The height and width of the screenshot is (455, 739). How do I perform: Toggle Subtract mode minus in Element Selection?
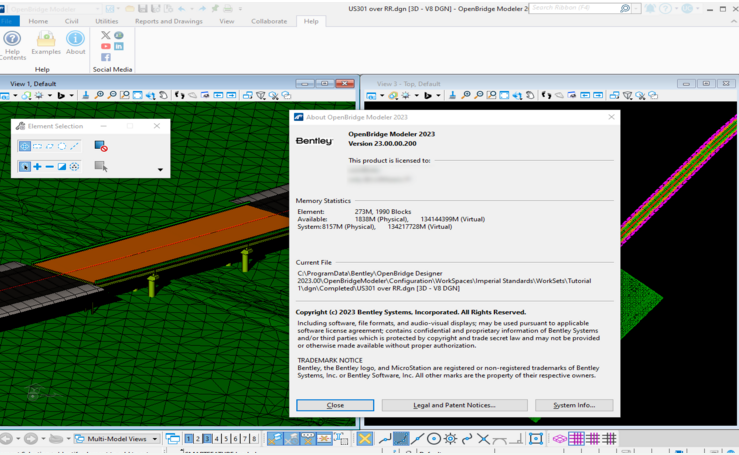click(x=49, y=166)
